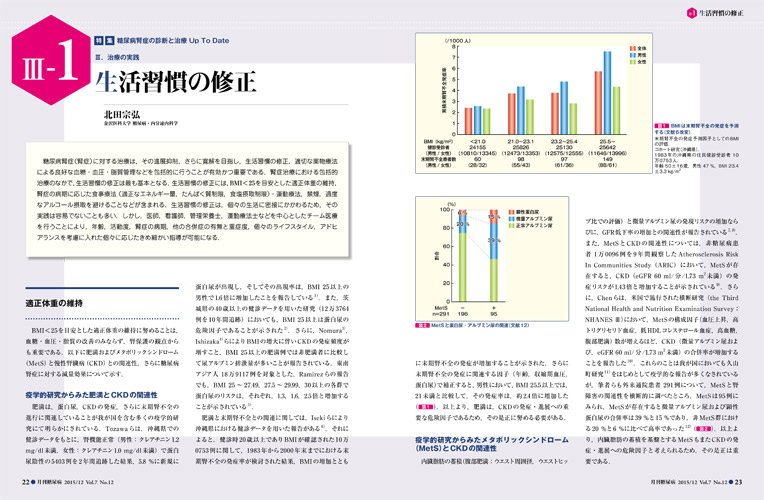Click the 20% segment label in the MetS− bar
Screen dimensions: 764x500
462,224
